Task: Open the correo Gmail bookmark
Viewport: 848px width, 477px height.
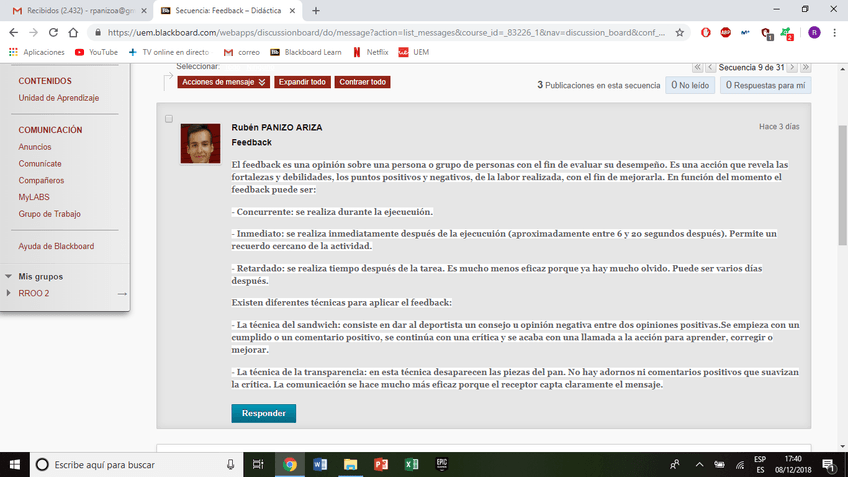Action: click(241, 52)
